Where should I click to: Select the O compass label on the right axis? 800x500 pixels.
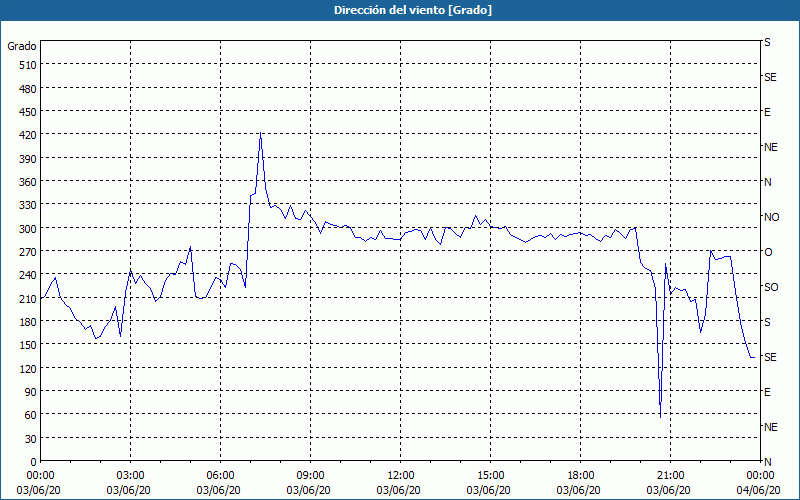click(768, 252)
